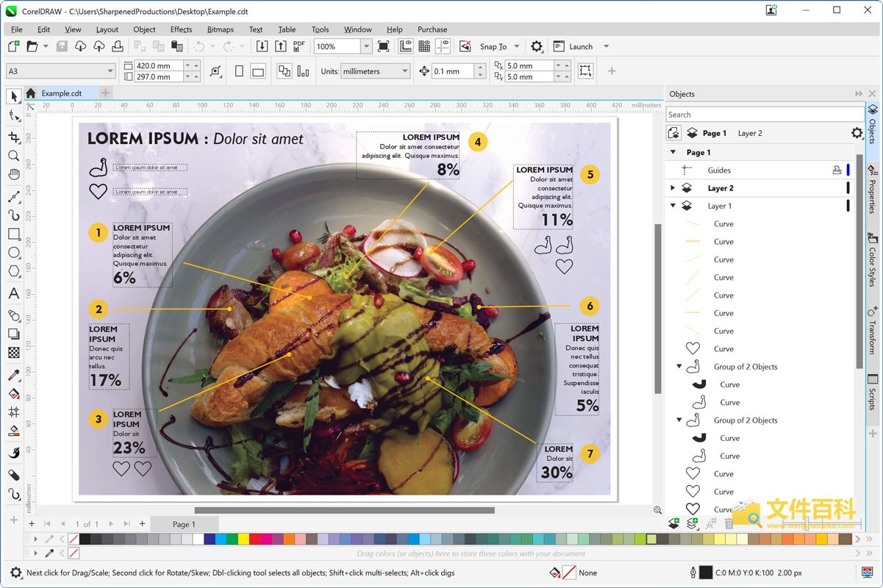Screen dimensions: 883x588
Task: Open the zoom level dropdown
Action: point(365,46)
